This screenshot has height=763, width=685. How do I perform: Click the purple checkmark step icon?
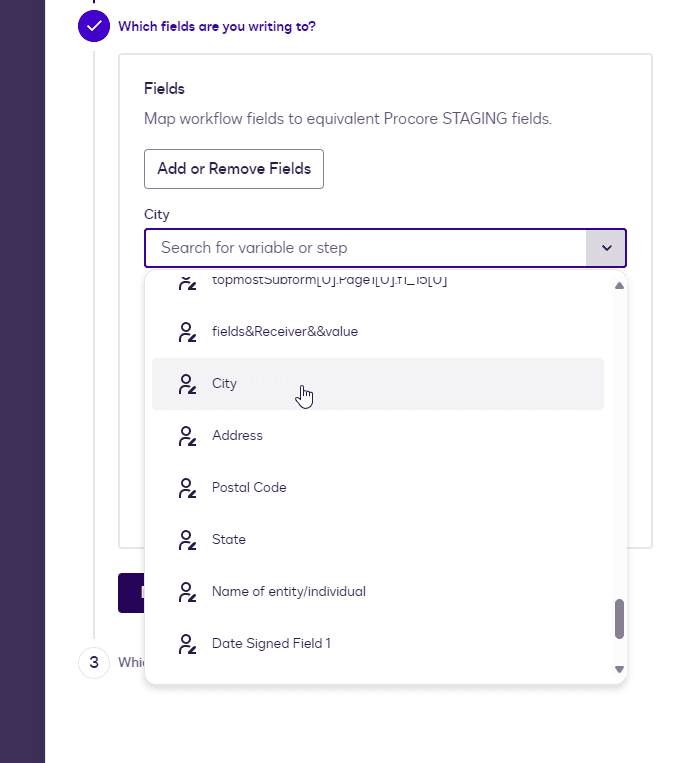click(94, 26)
